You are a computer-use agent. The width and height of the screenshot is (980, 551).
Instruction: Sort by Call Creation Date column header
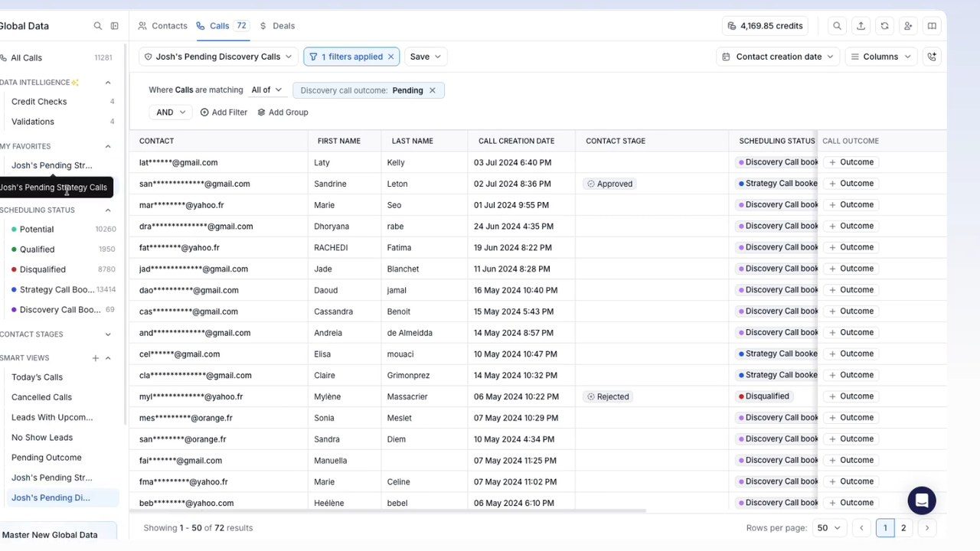516,141
